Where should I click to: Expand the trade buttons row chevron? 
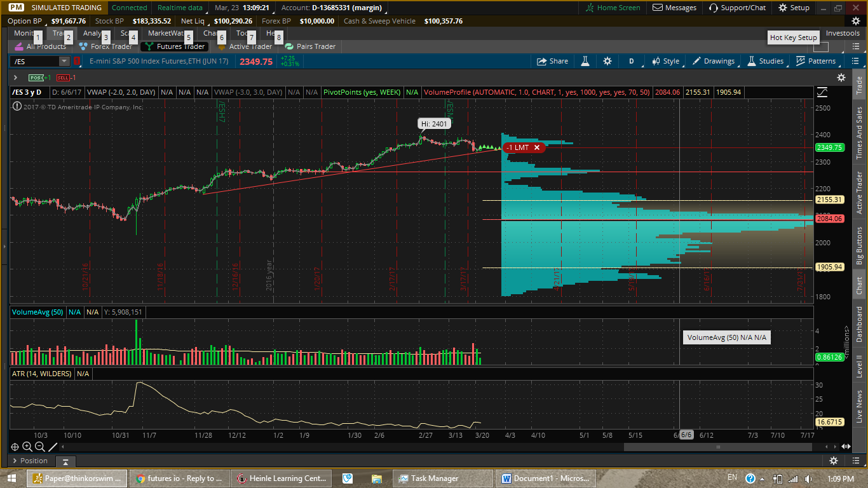15,78
